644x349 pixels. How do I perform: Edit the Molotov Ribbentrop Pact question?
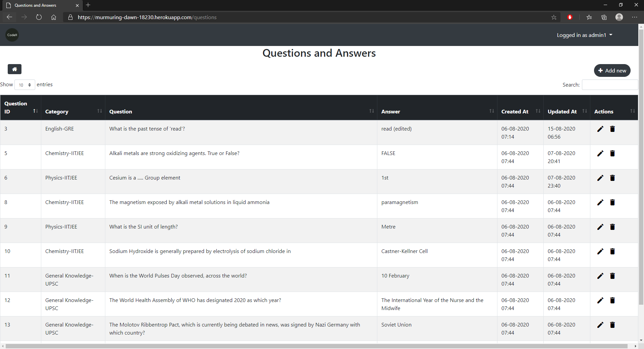pos(600,325)
